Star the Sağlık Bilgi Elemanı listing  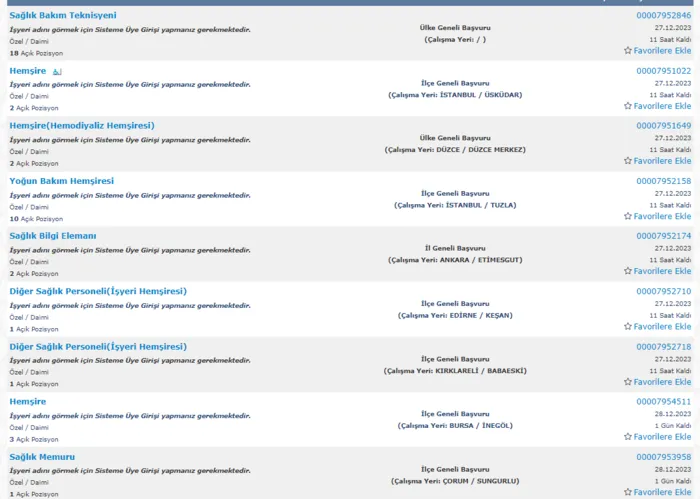(x=628, y=271)
